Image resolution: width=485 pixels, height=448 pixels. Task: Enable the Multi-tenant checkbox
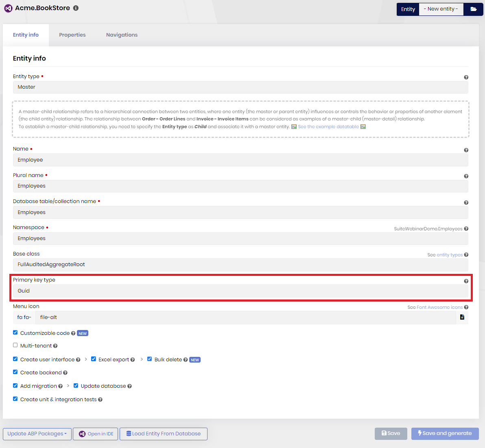point(15,345)
